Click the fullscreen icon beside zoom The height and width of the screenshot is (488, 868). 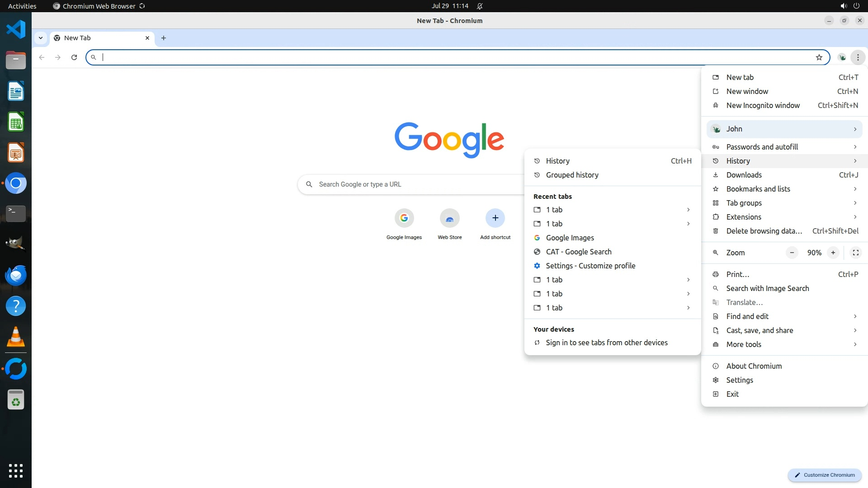(x=855, y=253)
